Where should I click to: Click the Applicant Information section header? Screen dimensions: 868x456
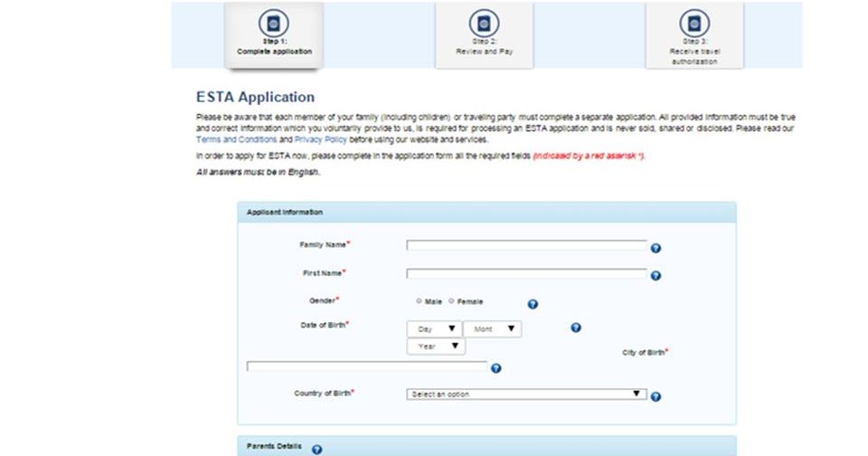click(487, 213)
